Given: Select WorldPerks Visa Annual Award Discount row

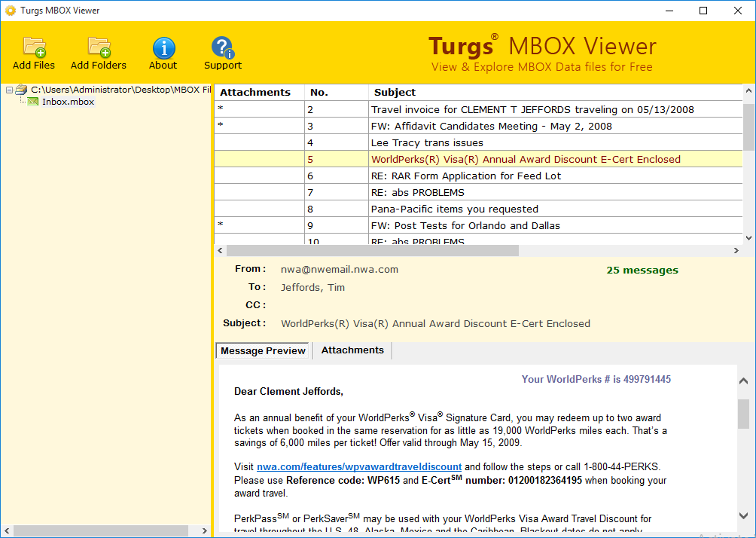Looking at the screenshot, I should [x=478, y=159].
